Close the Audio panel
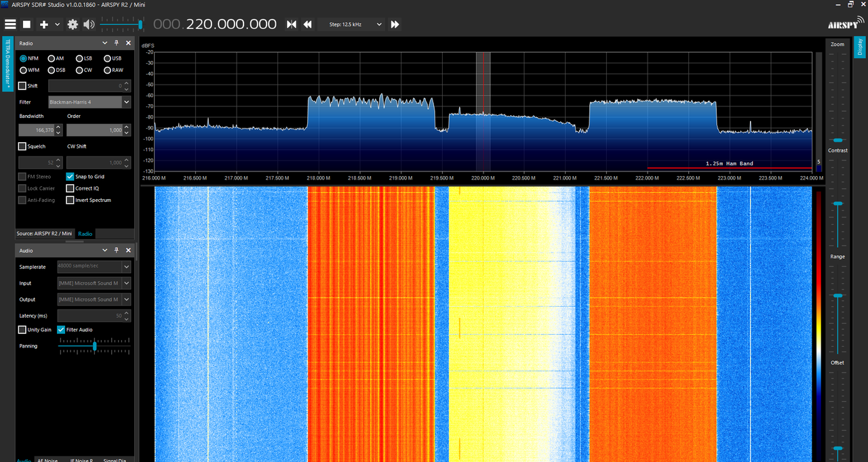 tap(128, 251)
